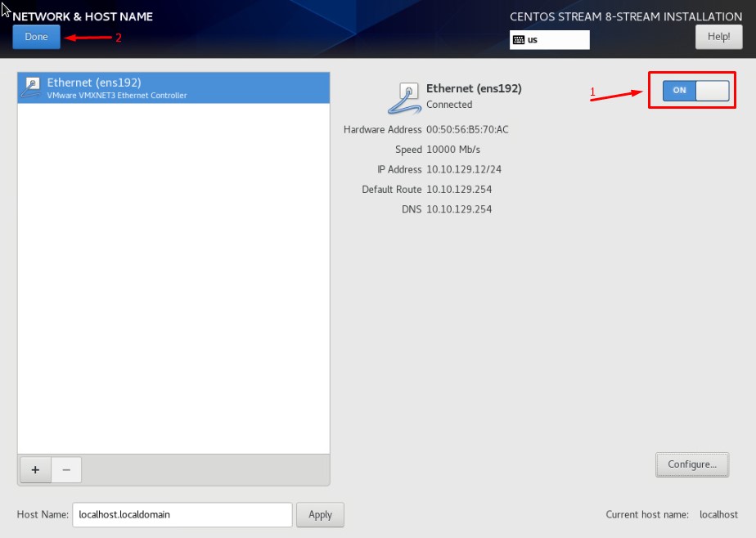Open the Configure... settings for ens192
Viewport: 756px width, 538px height.
pos(691,464)
